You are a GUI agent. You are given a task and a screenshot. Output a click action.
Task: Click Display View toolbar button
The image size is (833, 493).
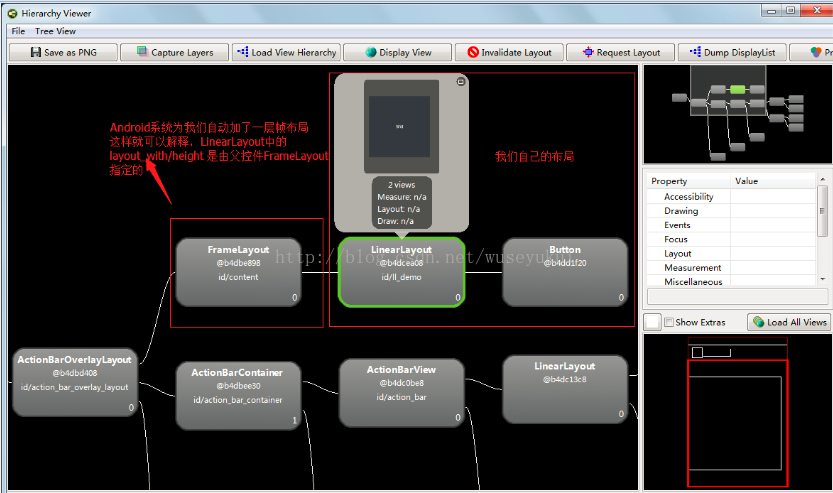398,52
